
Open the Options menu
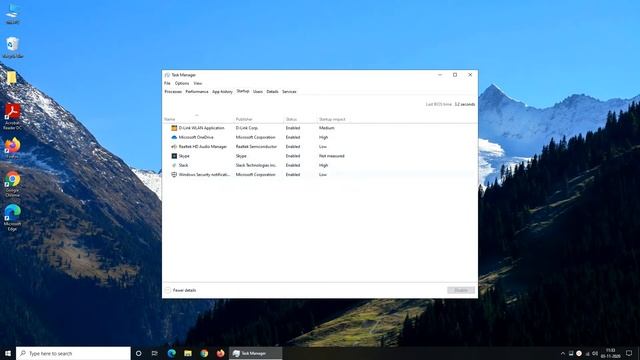[x=182, y=83]
